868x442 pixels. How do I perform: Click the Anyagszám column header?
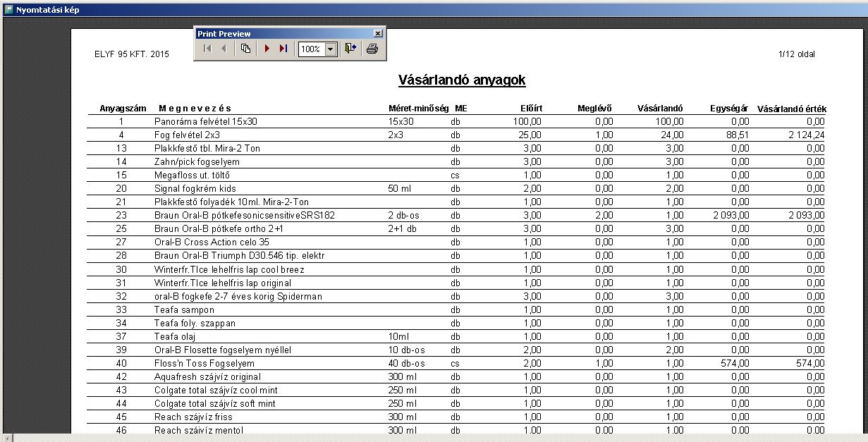click(x=123, y=109)
